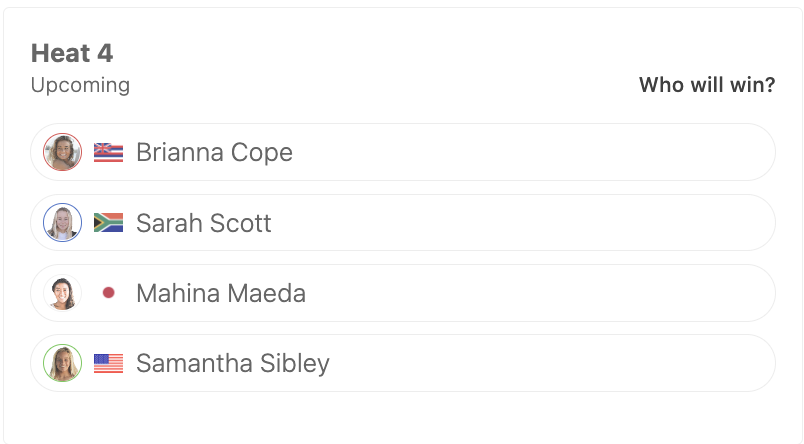Click the Samantha Sibley name text
Screen dimensions: 804x444
[x=233, y=364]
